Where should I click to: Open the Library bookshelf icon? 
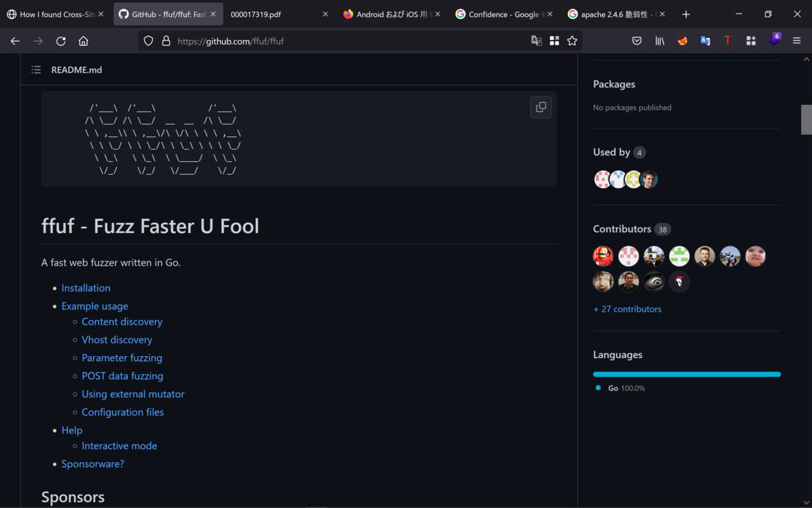660,41
